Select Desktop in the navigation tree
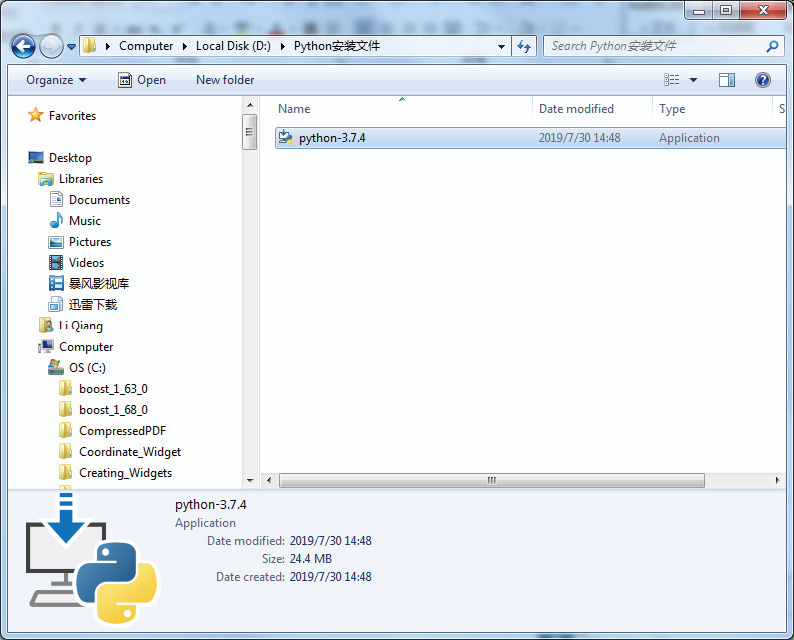Image resolution: width=794 pixels, height=640 pixels. click(70, 158)
